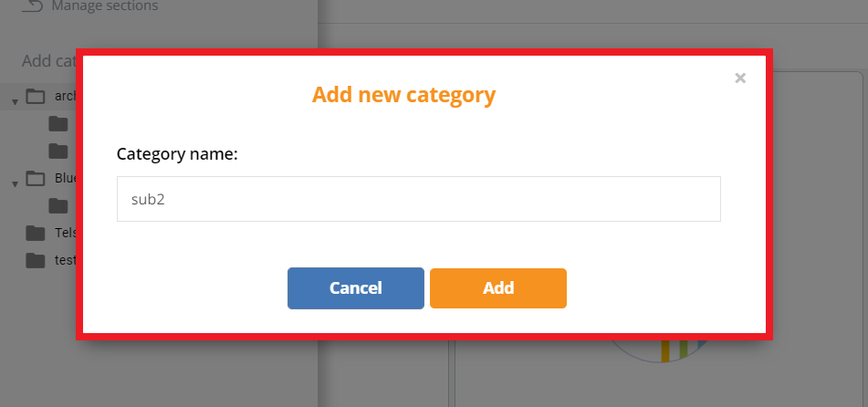The width and height of the screenshot is (868, 407).
Task: Click the folder icon beside 'test'
Action: pyautogui.click(x=36, y=261)
